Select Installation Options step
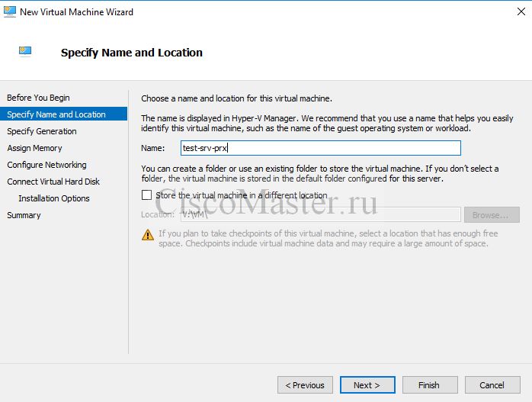Screen dimensions: 532x402 click(x=54, y=198)
